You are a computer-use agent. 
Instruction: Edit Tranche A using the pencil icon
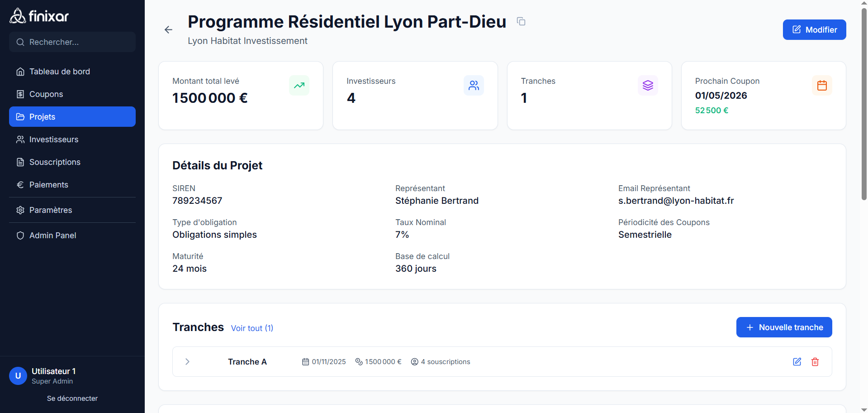[797, 361]
